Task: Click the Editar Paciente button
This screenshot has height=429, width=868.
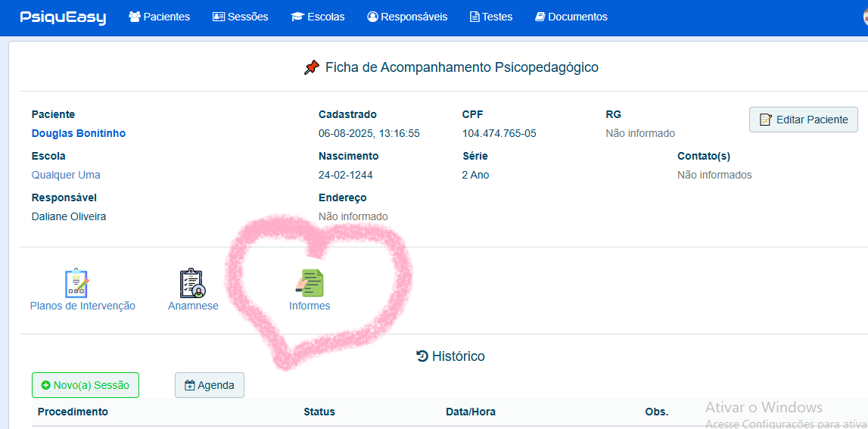Action: (x=803, y=120)
